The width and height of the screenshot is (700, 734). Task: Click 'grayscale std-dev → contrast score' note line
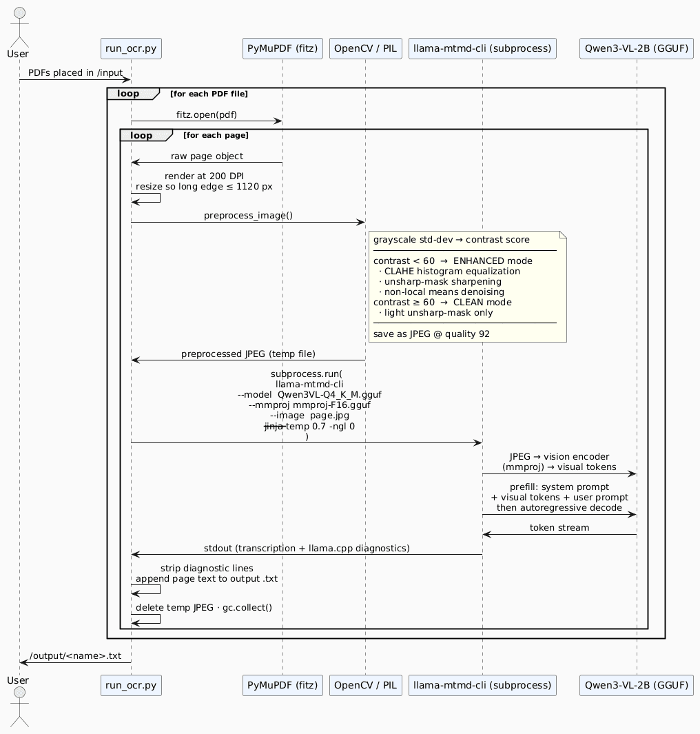[451, 240]
